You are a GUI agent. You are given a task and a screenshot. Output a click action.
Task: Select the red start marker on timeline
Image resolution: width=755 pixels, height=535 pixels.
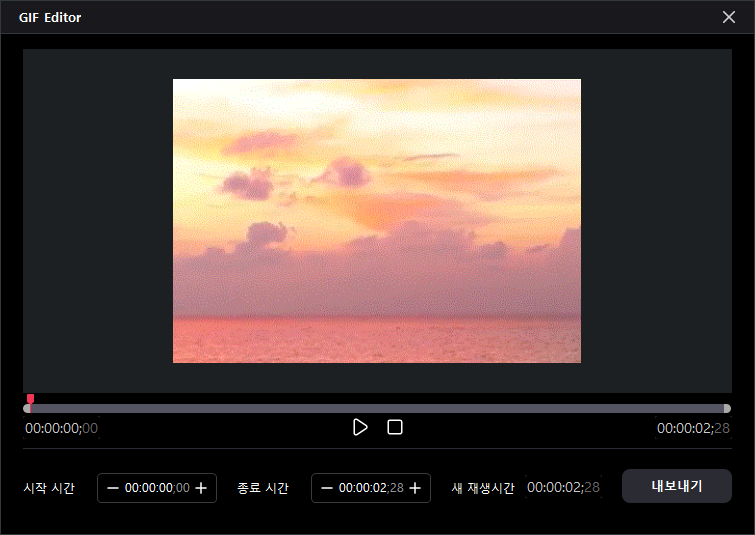tap(30, 401)
